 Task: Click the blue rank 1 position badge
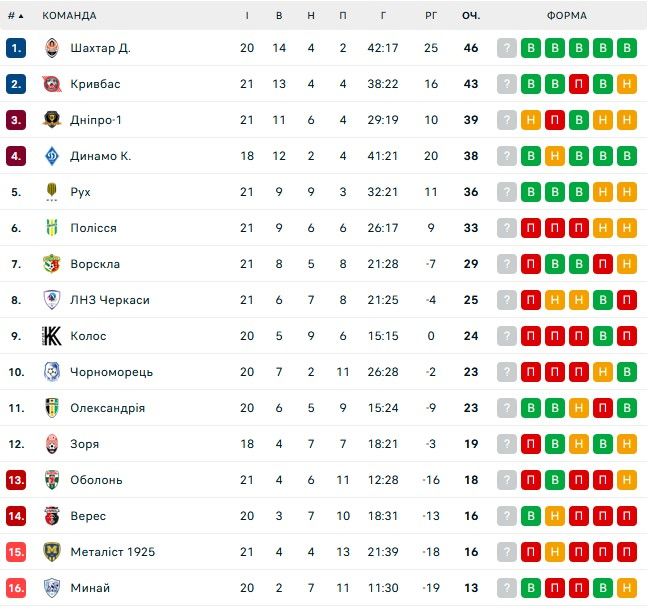click(x=15, y=48)
